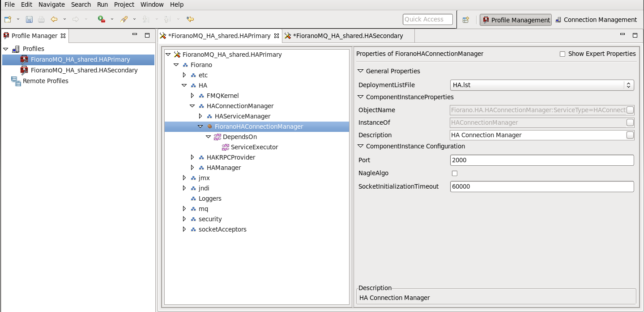Open the Navigate menu
Screen dimensions: 644x312
(51, 4)
